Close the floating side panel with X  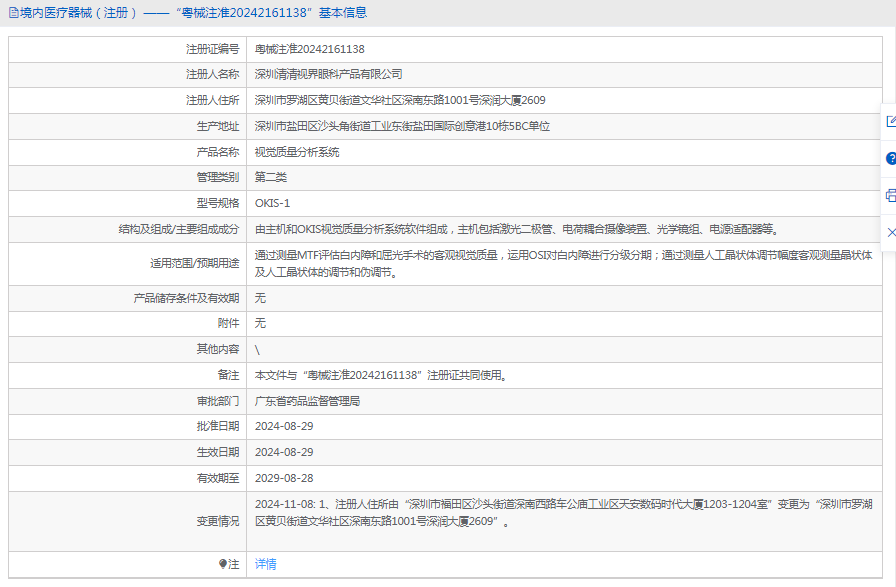point(891,232)
